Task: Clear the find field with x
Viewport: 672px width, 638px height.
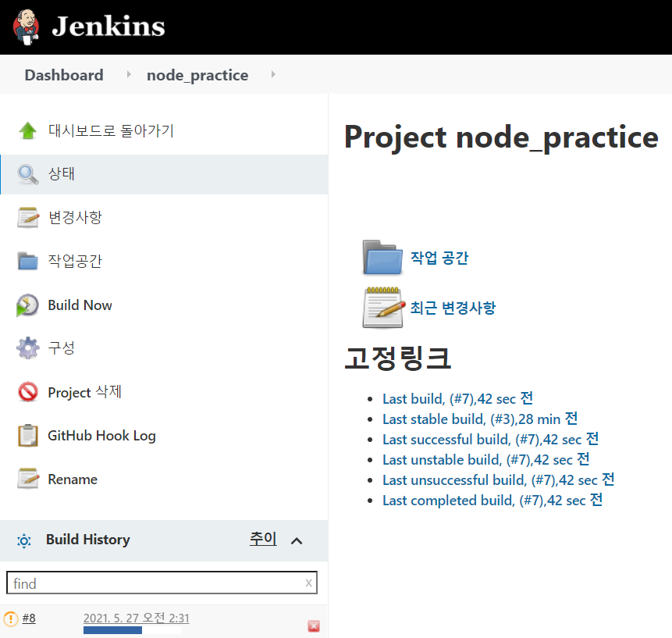Action: click(308, 583)
